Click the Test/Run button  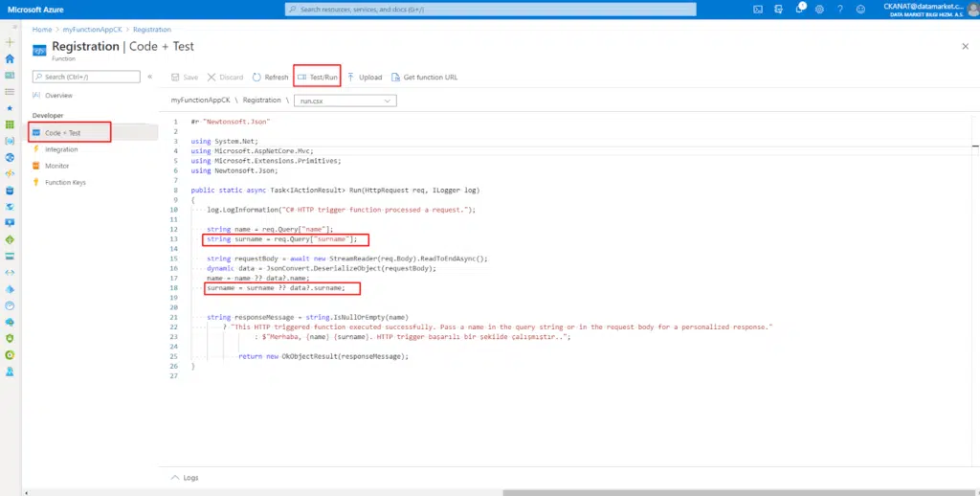[x=318, y=77]
